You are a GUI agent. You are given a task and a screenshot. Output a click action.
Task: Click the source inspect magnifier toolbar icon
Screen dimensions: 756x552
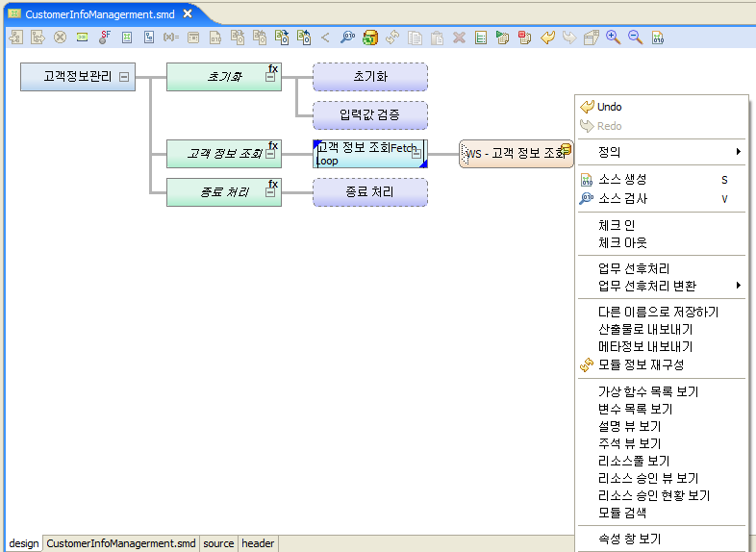tap(347, 38)
